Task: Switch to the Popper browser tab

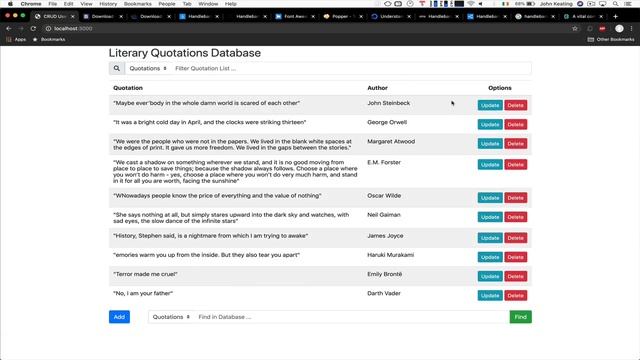Action: [x=342, y=16]
